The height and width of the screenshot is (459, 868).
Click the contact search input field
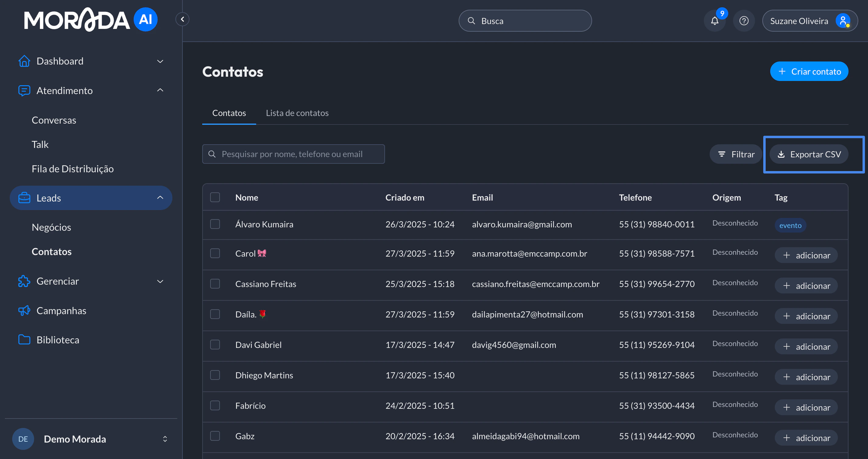(293, 154)
